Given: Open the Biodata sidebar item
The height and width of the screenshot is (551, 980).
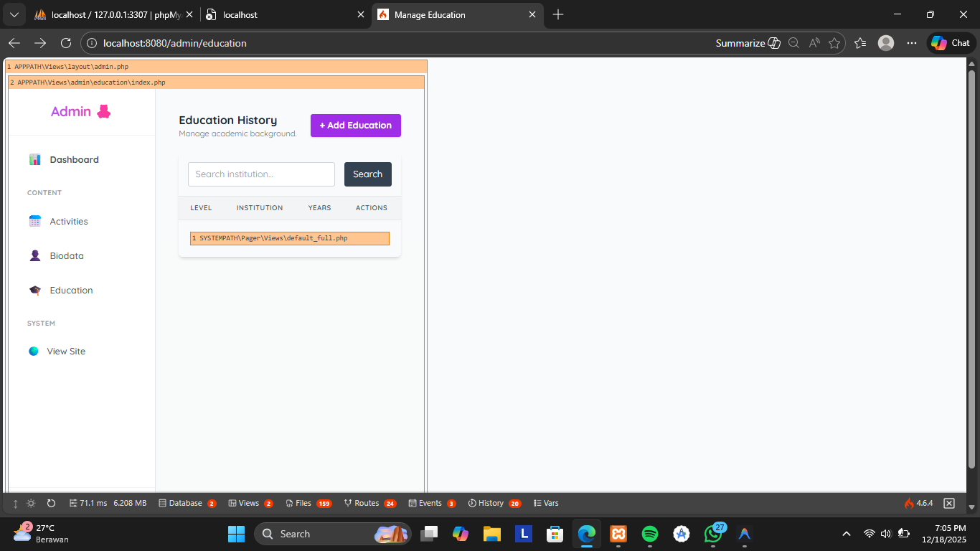Looking at the screenshot, I should tap(67, 256).
